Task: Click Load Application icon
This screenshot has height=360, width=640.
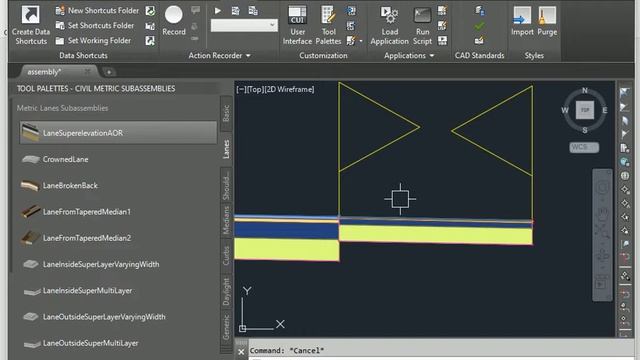Action: (389, 15)
